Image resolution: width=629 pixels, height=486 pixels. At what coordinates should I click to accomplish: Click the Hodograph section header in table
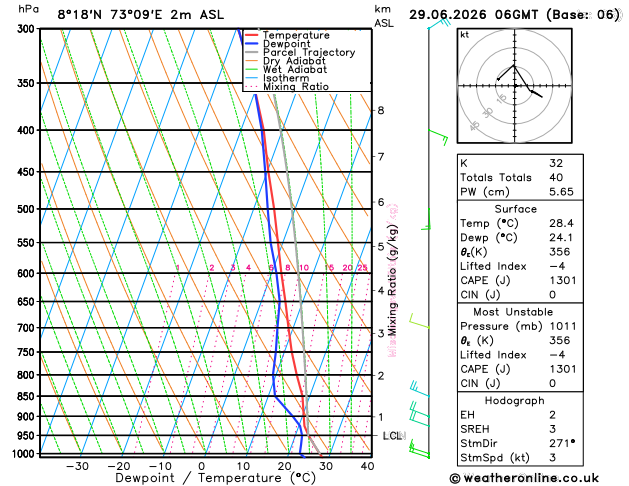click(515, 401)
